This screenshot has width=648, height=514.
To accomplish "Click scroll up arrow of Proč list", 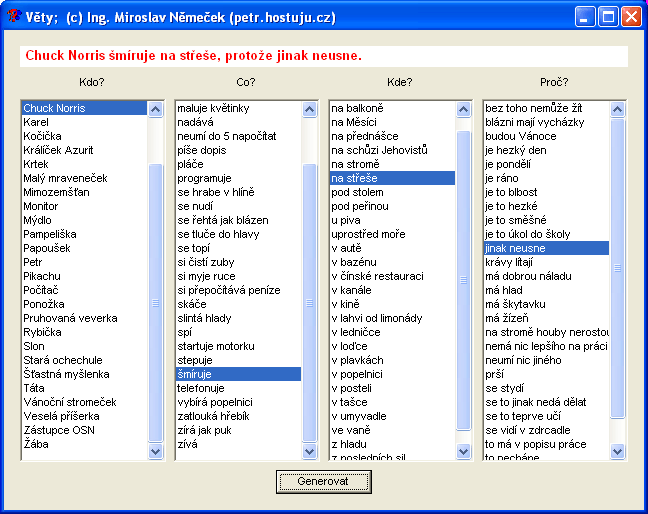I will point(617,109).
